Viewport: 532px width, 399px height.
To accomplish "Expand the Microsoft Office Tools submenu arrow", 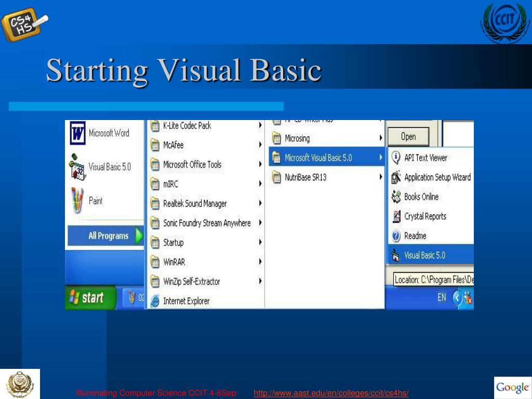I will [260, 164].
